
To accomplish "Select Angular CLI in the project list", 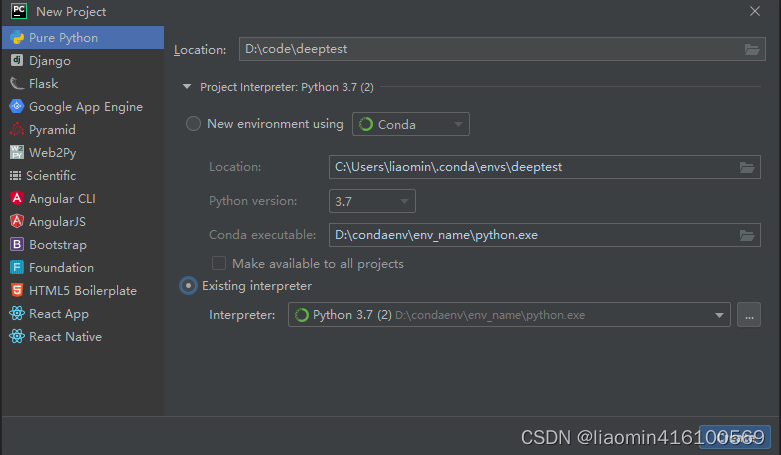I will pyautogui.click(x=83, y=198).
